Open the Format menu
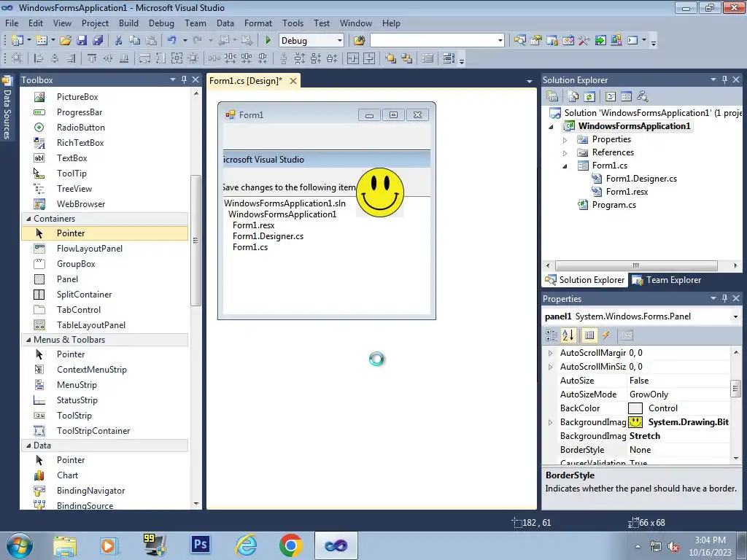Image resolution: width=747 pixels, height=560 pixels. pyautogui.click(x=258, y=23)
